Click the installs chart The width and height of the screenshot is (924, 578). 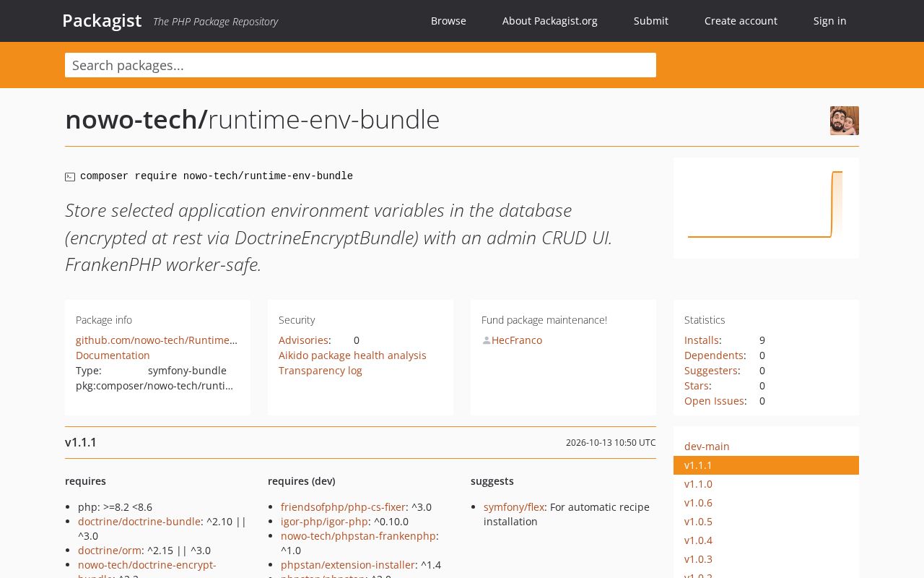(x=766, y=208)
